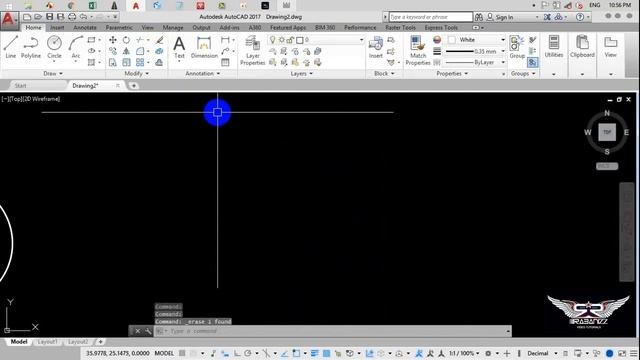This screenshot has width=640, height=360.
Task: Click the Insert block icon
Action: coord(376,47)
